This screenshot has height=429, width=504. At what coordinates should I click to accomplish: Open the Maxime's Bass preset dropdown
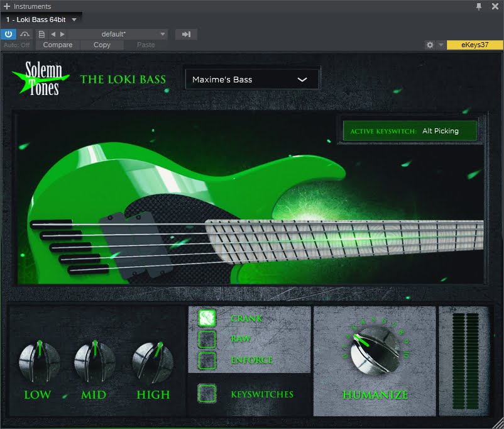(x=253, y=79)
